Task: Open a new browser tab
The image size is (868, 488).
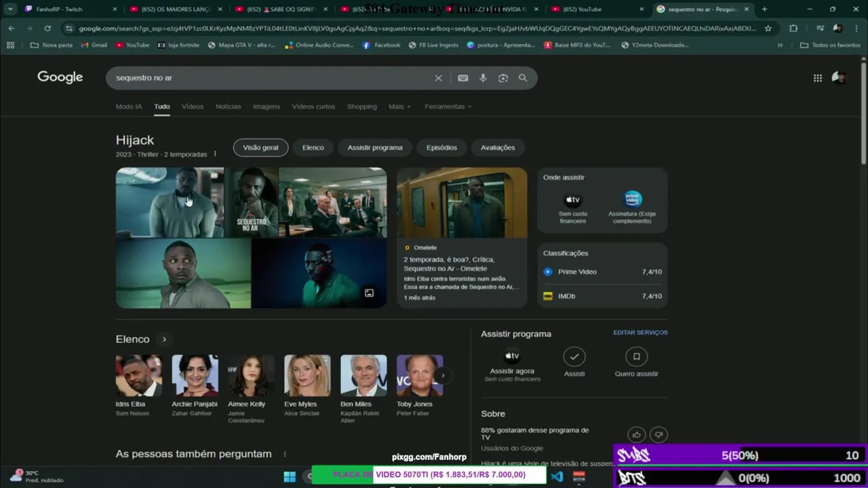Action: tap(764, 9)
